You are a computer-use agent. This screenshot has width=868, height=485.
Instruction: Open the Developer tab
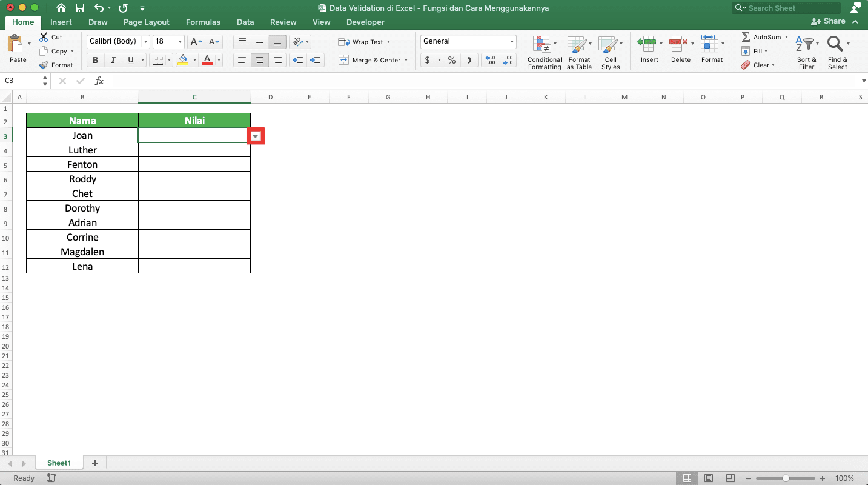pos(365,22)
